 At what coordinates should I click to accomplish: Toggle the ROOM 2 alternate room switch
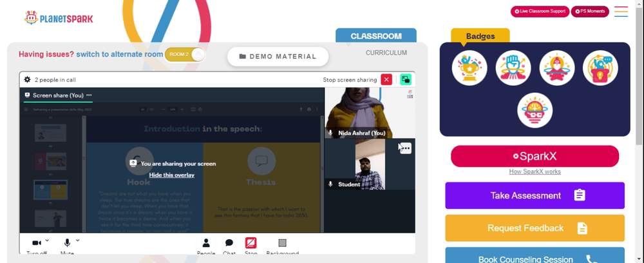click(185, 54)
